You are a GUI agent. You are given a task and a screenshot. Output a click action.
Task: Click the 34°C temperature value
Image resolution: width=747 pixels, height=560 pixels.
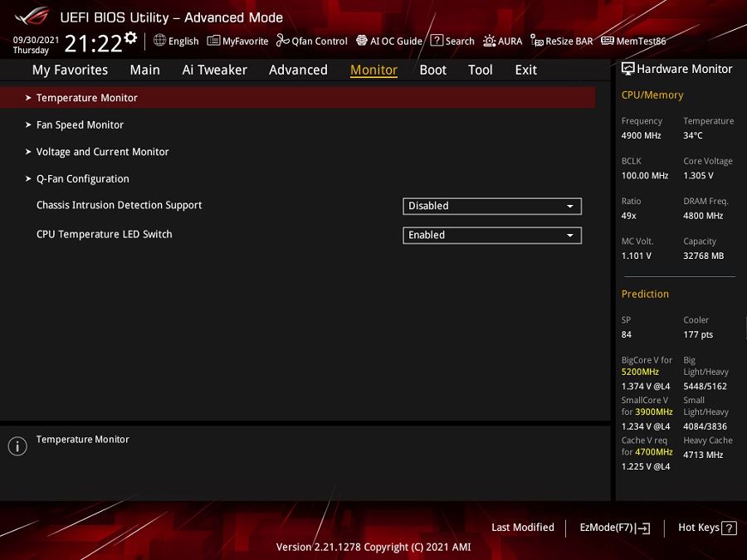[x=693, y=136]
